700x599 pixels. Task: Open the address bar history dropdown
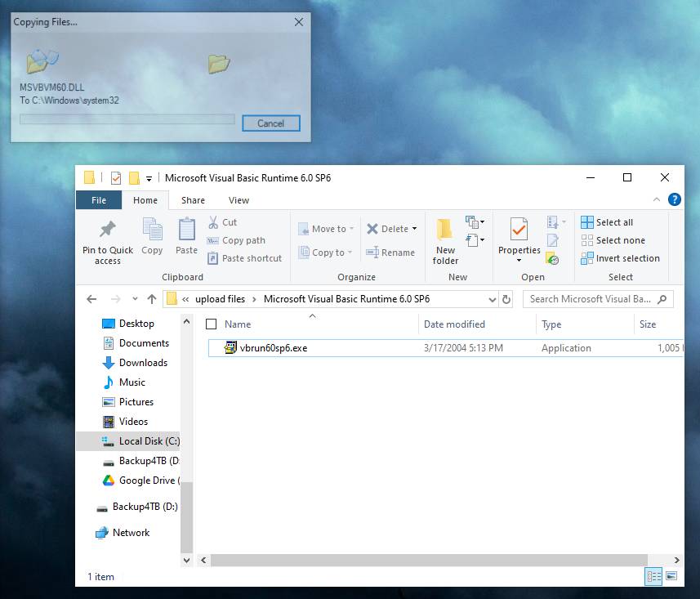(x=492, y=299)
